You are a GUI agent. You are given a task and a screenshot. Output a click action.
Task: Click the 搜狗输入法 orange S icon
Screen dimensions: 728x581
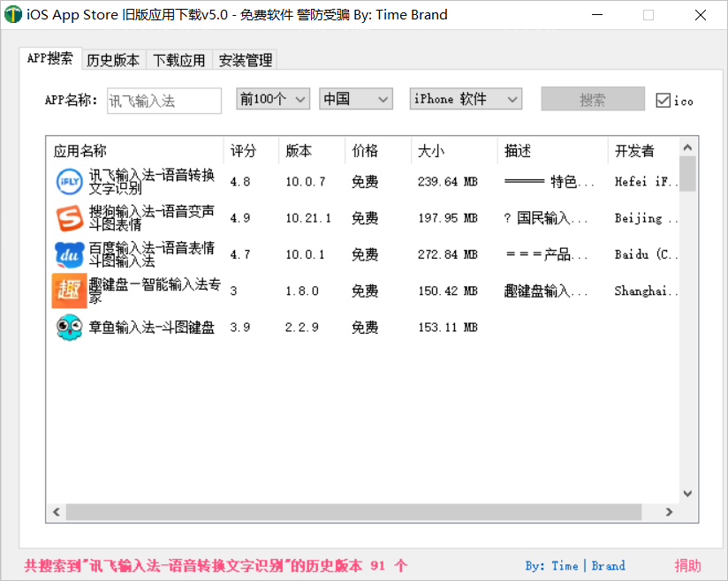(x=69, y=217)
